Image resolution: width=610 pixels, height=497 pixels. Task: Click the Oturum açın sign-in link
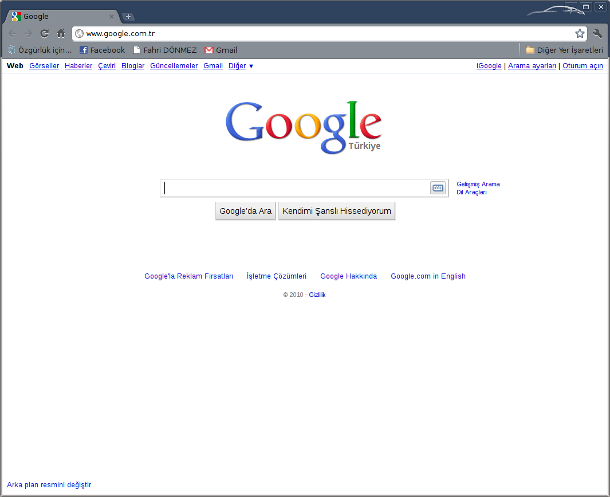(582, 66)
